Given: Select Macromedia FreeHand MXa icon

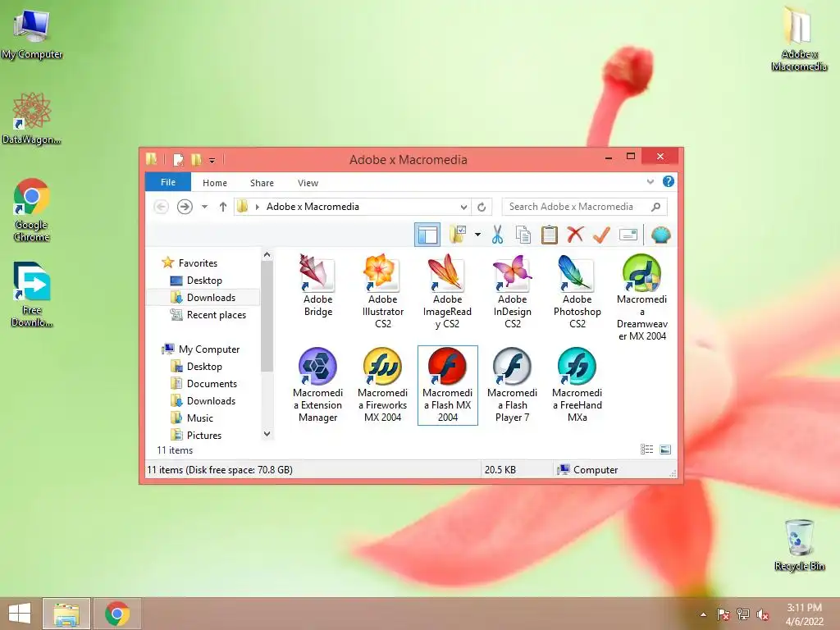Looking at the screenshot, I should (577, 386).
